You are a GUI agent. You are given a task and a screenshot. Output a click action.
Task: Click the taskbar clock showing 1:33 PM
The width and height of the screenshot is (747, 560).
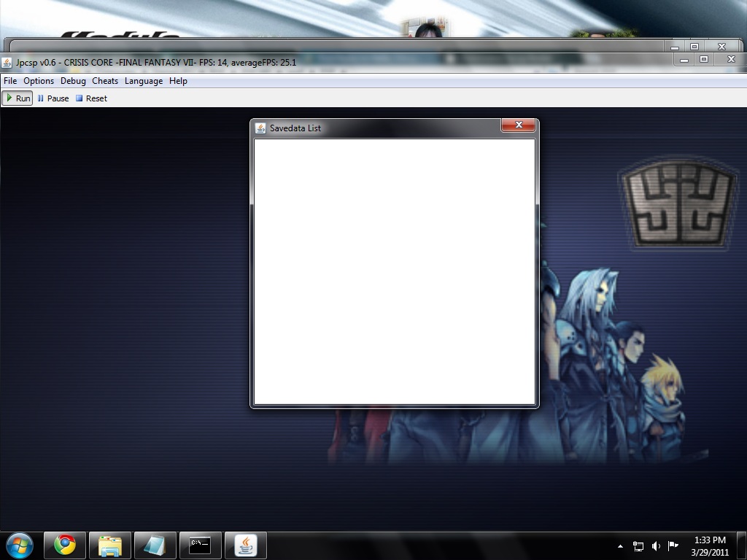click(710, 545)
